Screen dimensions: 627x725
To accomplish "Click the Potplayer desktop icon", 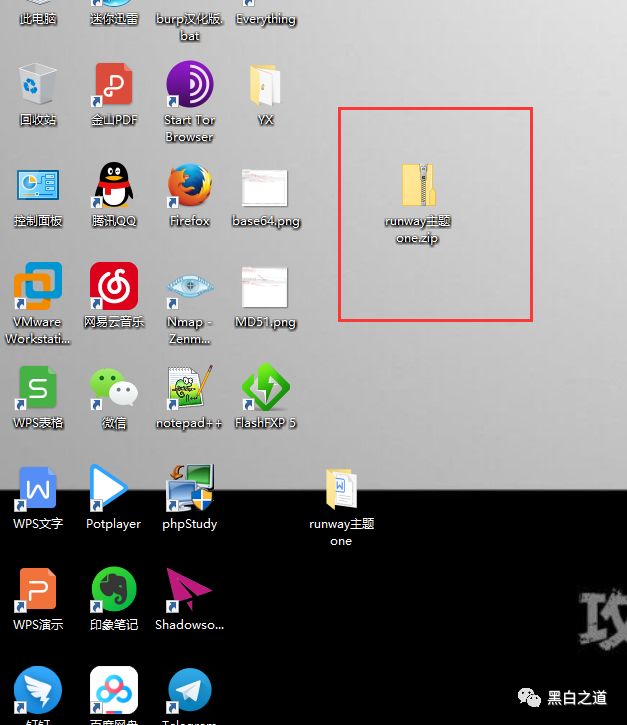I will (x=114, y=489).
